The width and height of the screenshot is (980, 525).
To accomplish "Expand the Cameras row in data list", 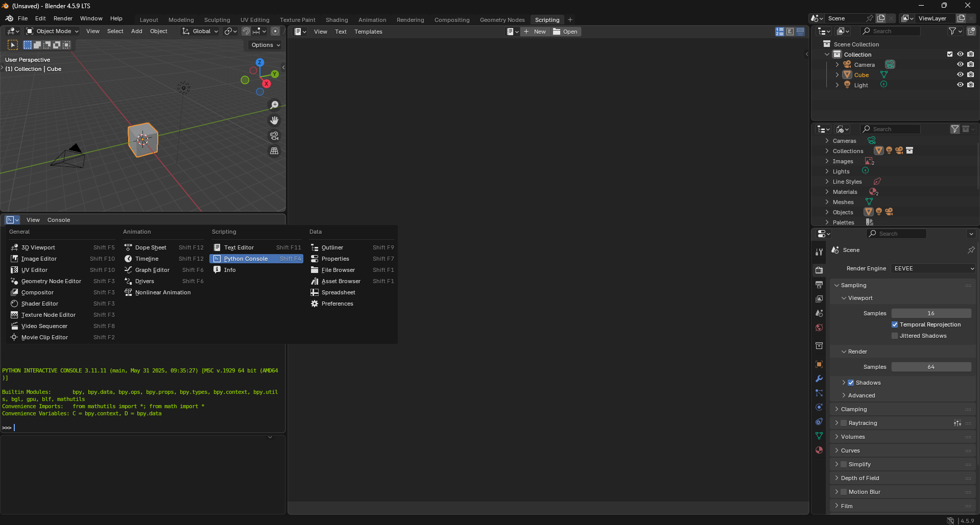I will tap(827, 141).
